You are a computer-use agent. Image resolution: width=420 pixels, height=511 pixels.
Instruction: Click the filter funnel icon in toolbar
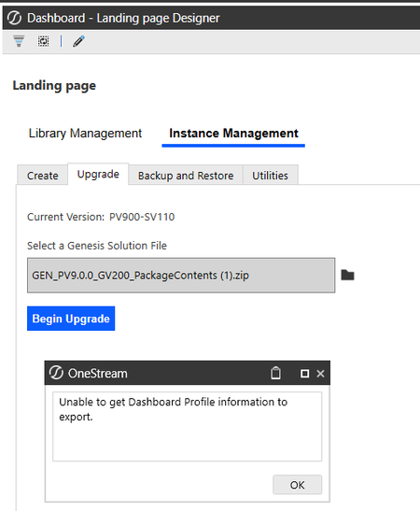tap(19, 41)
